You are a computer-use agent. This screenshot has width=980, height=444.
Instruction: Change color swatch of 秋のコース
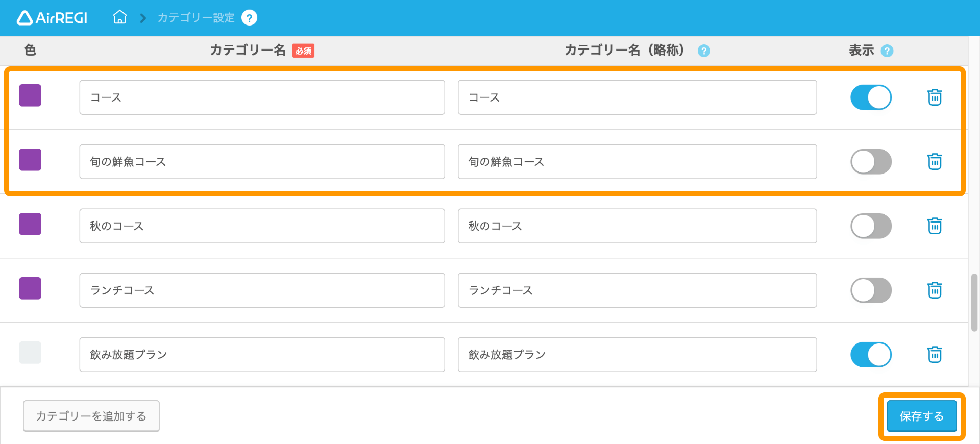30,224
